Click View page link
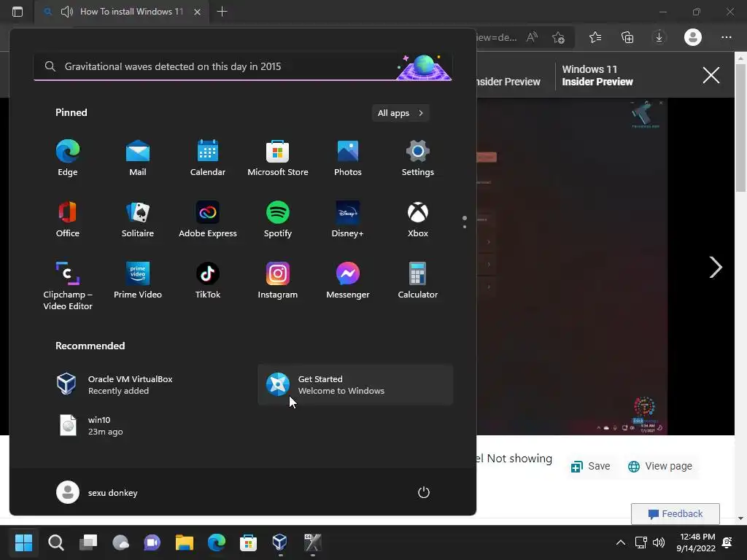 (x=660, y=466)
